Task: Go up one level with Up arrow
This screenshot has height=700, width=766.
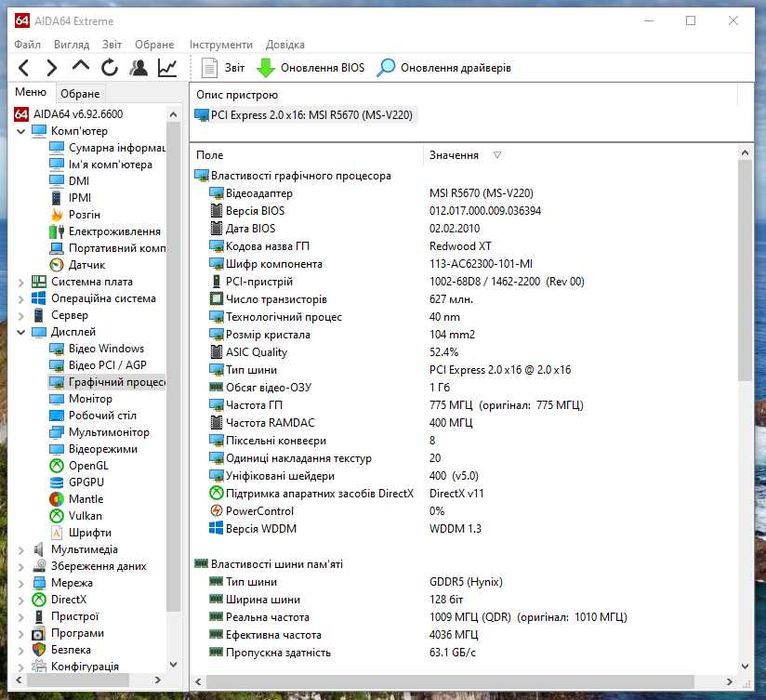Action: tap(81, 66)
